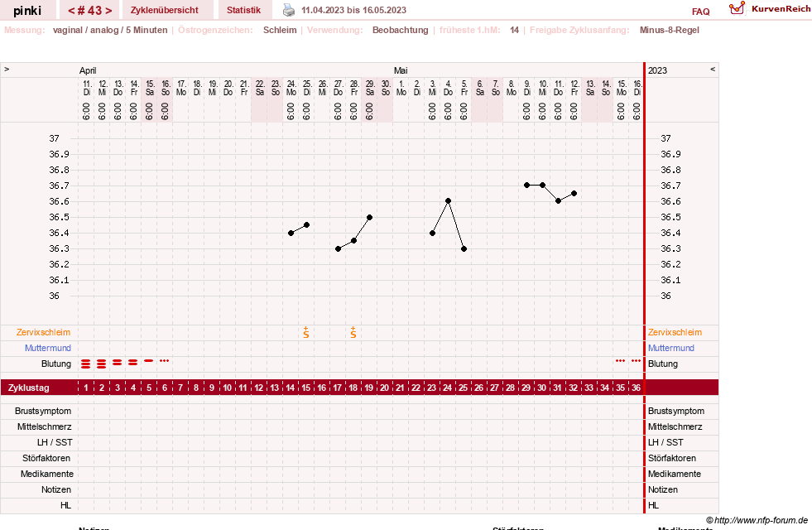Image resolution: width=812 pixels, height=530 pixels.
Task: Click medium bleeding icon on cycle day 3
Action: coord(117,363)
